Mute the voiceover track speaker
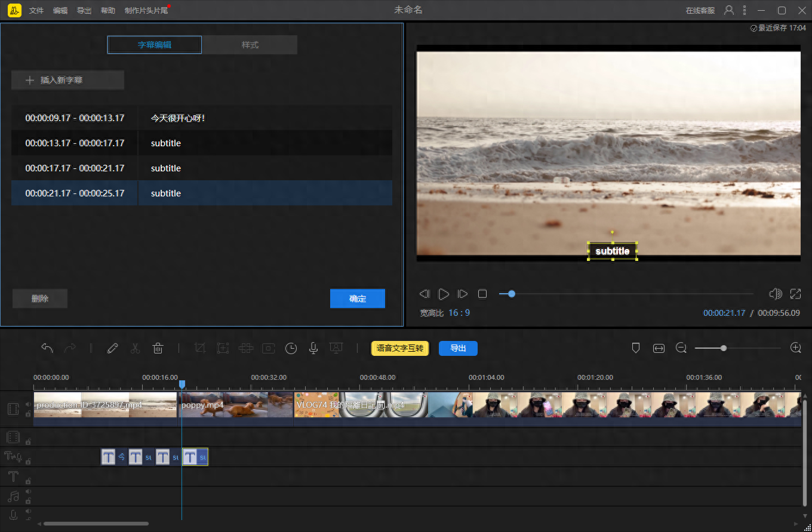Screen dimensions: 812x532 28,511
